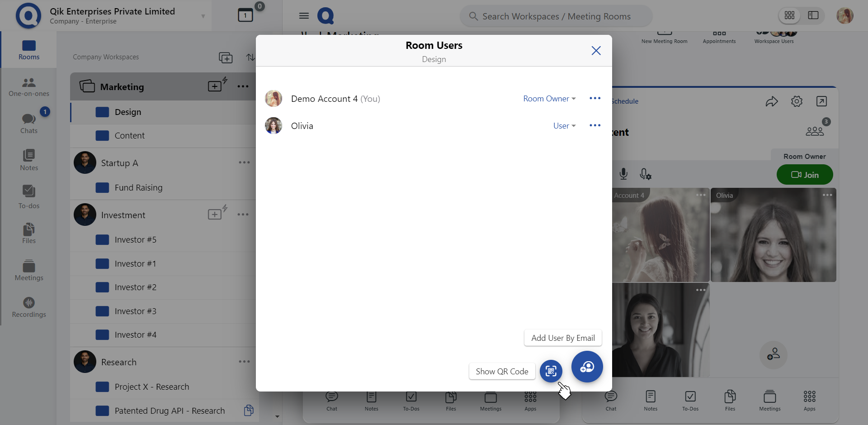The image size is (868, 425).
Task: Toggle the microphone icon
Action: click(623, 174)
